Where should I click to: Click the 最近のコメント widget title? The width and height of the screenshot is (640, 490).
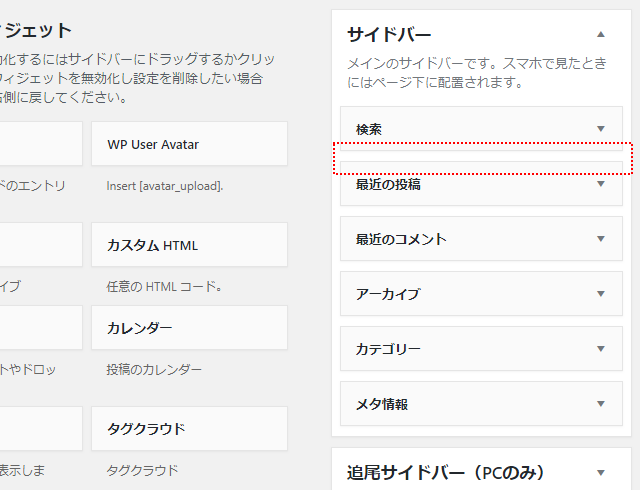(x=401, y=240)
